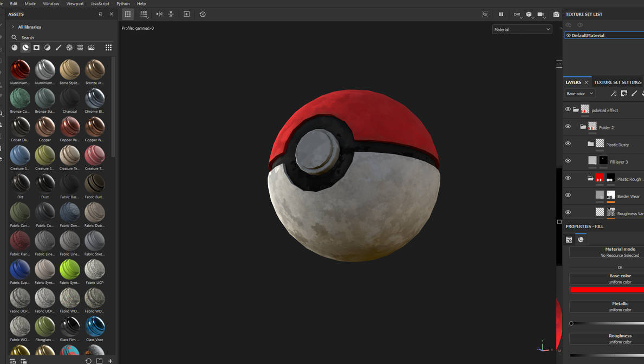The width and height of the screenshot is (644, 364).
Task: Click the search magnifier icon in Assets
Action: click(14, 37)
